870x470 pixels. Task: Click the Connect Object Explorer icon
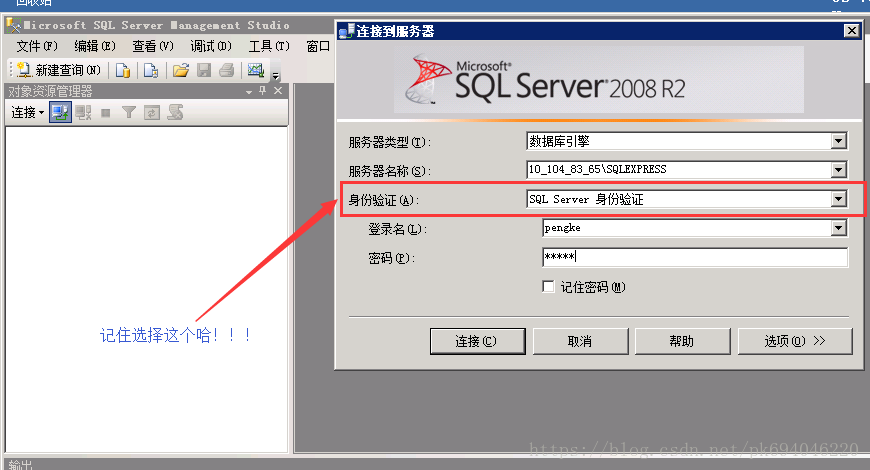(60, 113)
